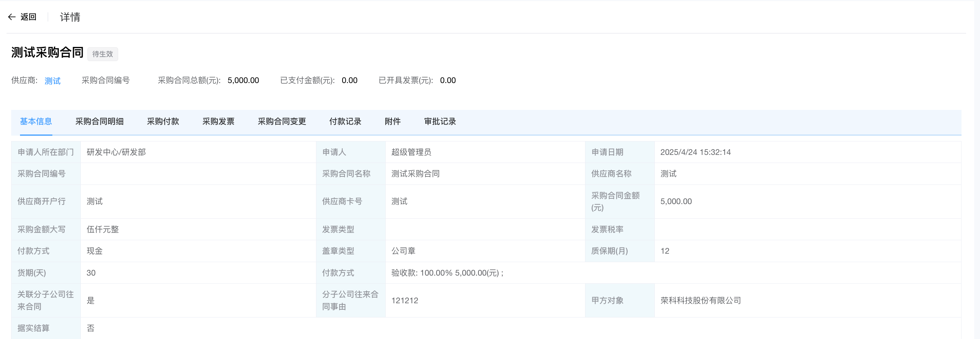Click the amount in words 伍仟元整
The height and width of the screenshot is (339, 980).
pyautogui.click(x=102, y=229)
